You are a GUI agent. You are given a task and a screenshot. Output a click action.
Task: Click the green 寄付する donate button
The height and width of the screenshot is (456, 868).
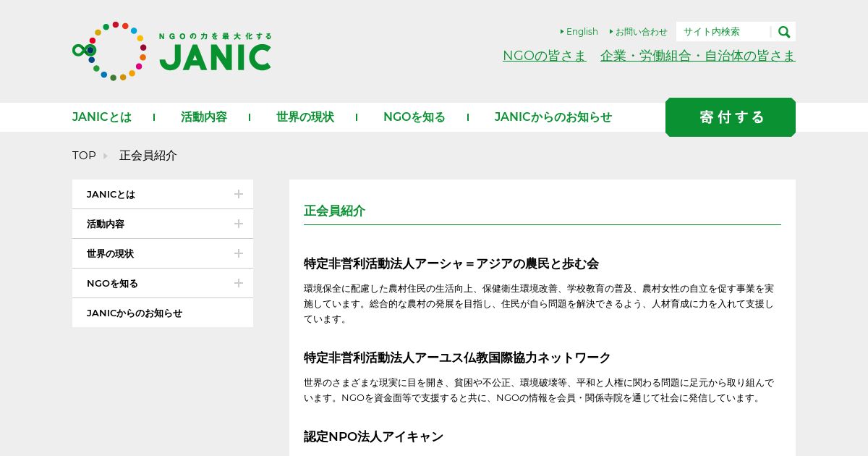[x=731, y=117]
